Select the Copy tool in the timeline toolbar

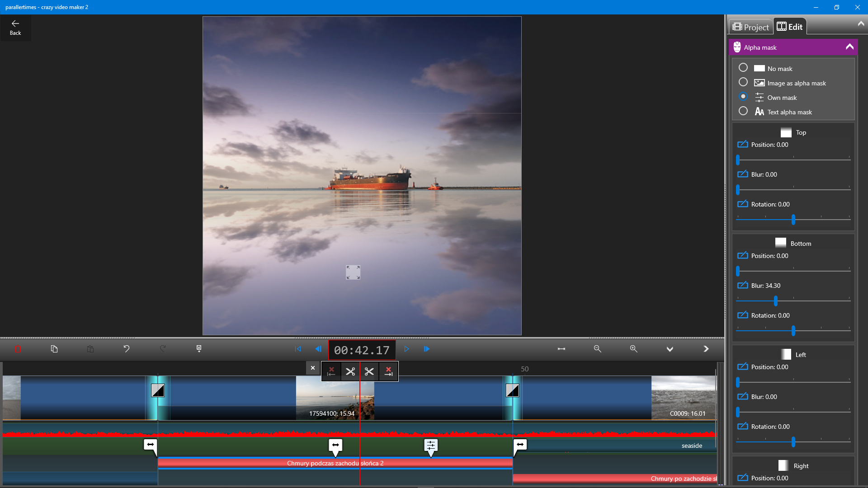(55, 349)
